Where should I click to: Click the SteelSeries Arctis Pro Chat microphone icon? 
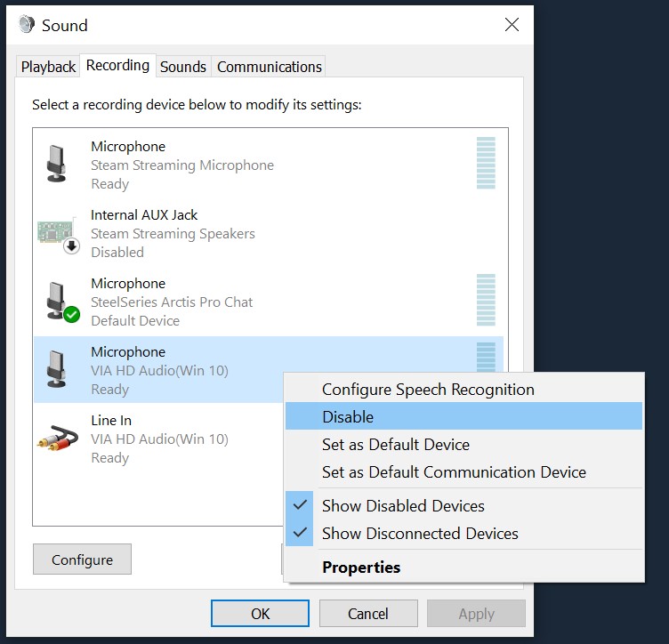click(x=59, y=302)
